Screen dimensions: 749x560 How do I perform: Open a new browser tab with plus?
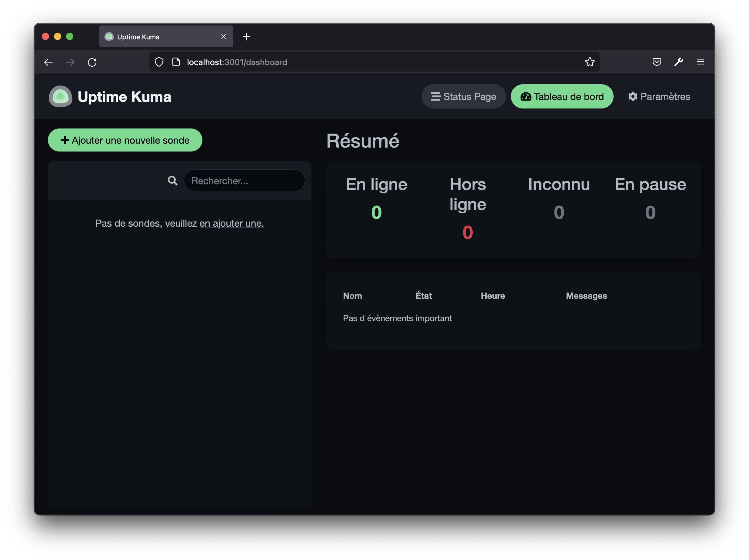coord(247,37)
